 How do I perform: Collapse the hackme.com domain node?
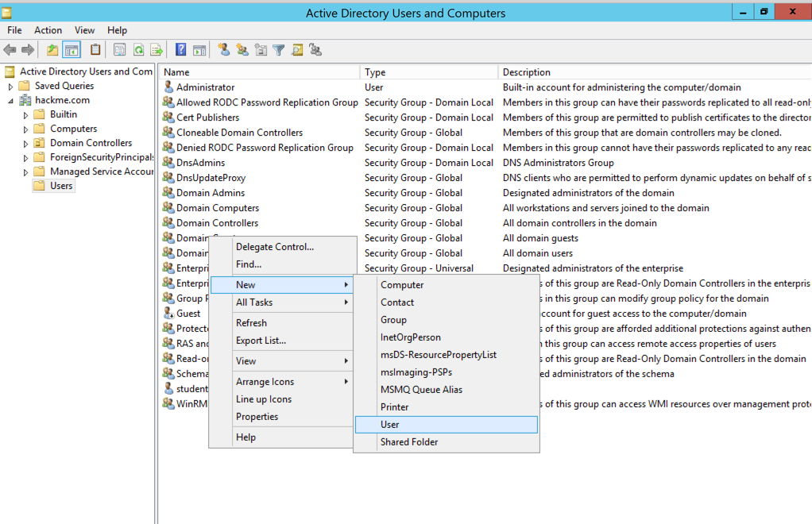pos(11,100)
